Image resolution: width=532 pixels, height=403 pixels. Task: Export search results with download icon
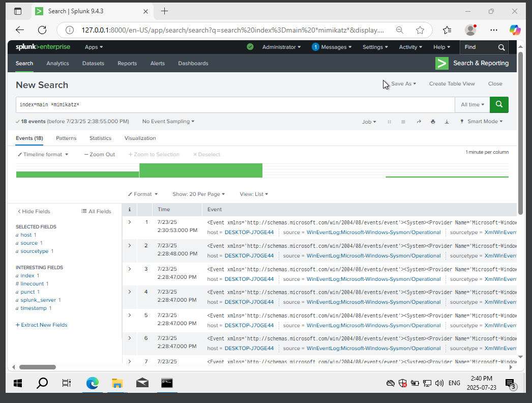447,122
